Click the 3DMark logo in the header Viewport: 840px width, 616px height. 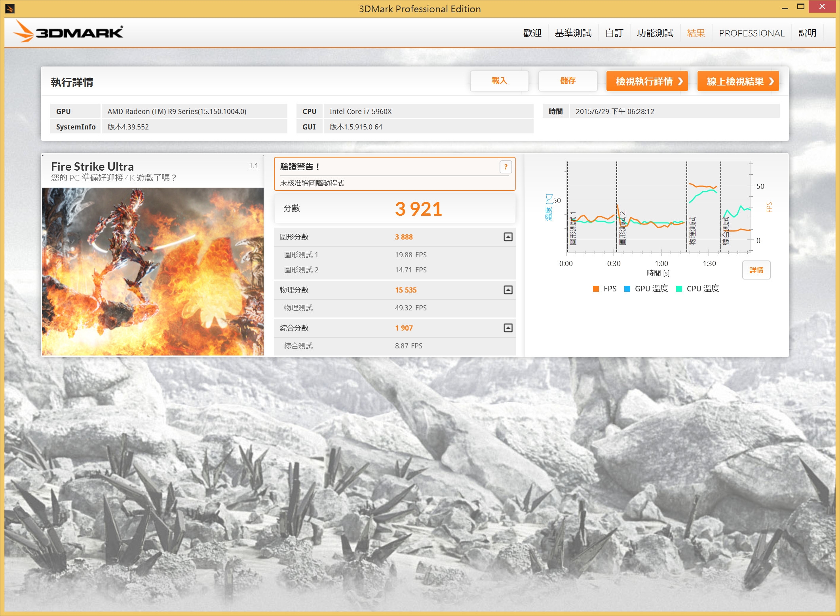pyautogui.click(x=68, y=32)
